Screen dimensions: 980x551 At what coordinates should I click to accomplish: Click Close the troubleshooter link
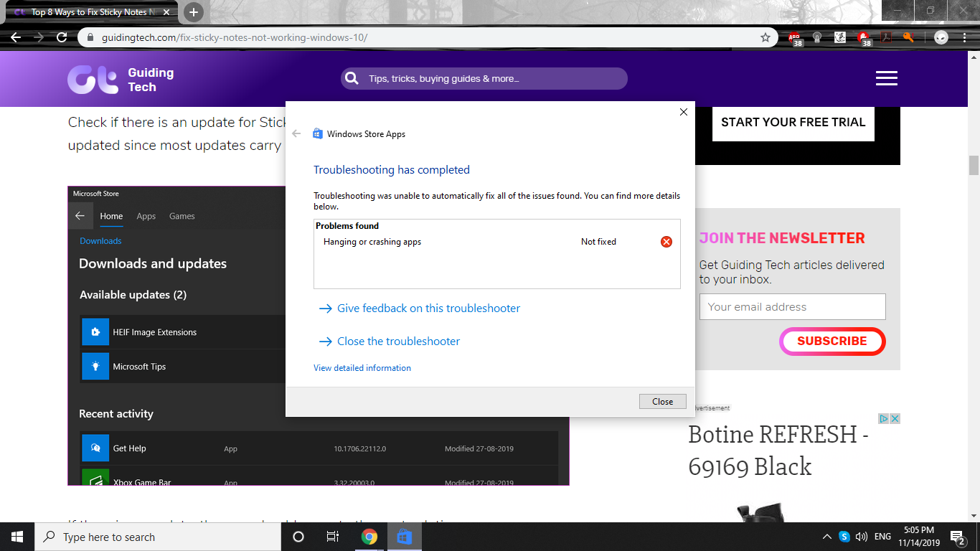point(398,342)
